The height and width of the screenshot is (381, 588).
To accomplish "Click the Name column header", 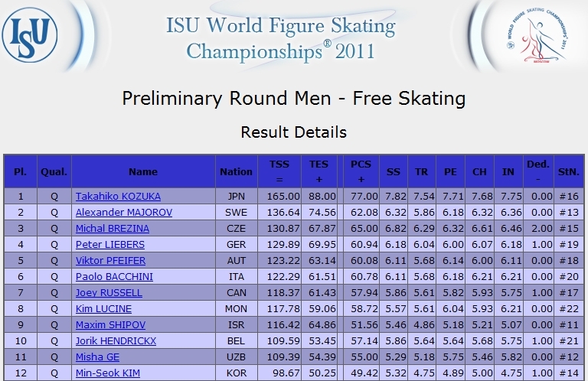I will (143, 171).
